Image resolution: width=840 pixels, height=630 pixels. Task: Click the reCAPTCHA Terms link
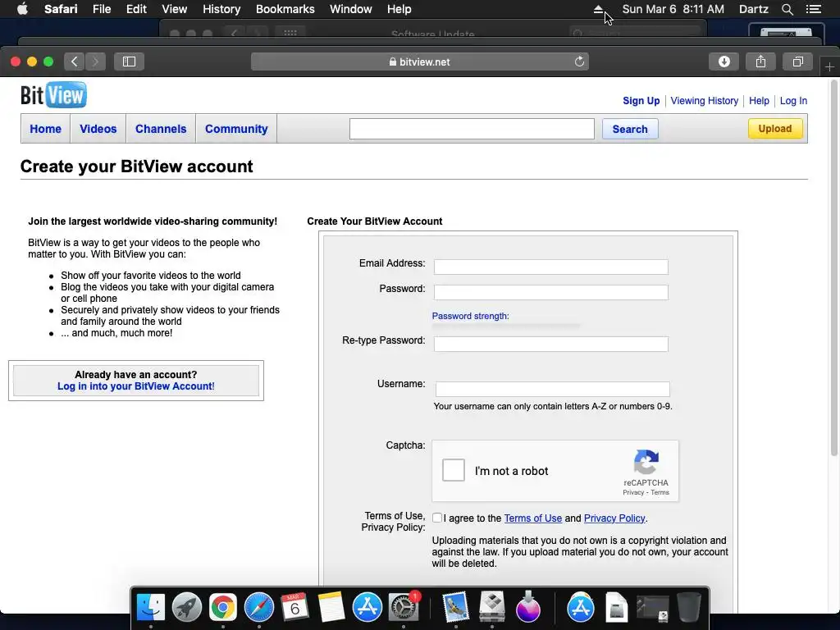(660, 492)
